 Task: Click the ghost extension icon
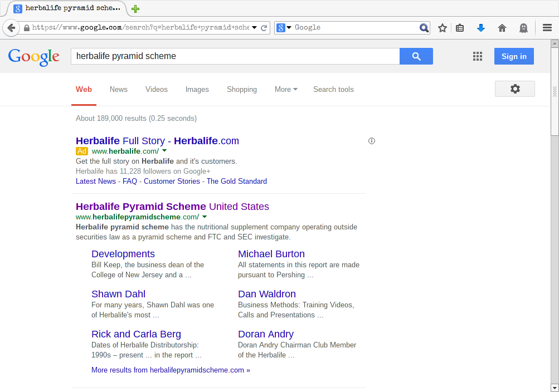click(523, 28)
